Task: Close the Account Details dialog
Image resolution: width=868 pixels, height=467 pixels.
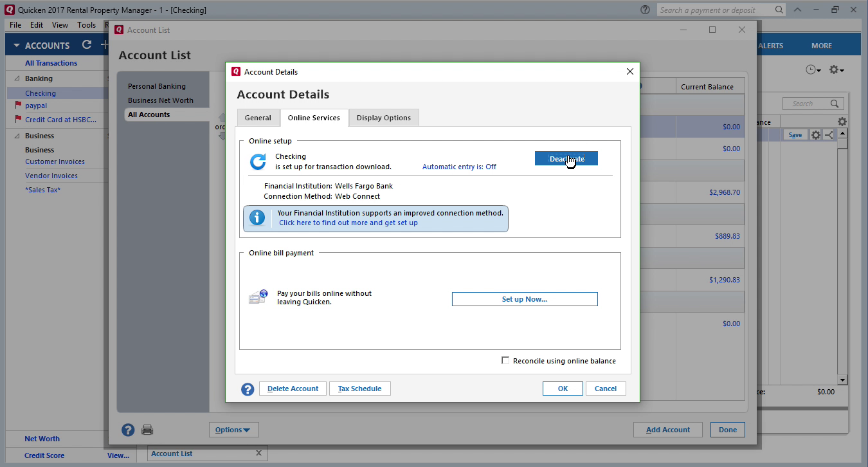Action: 630,71
